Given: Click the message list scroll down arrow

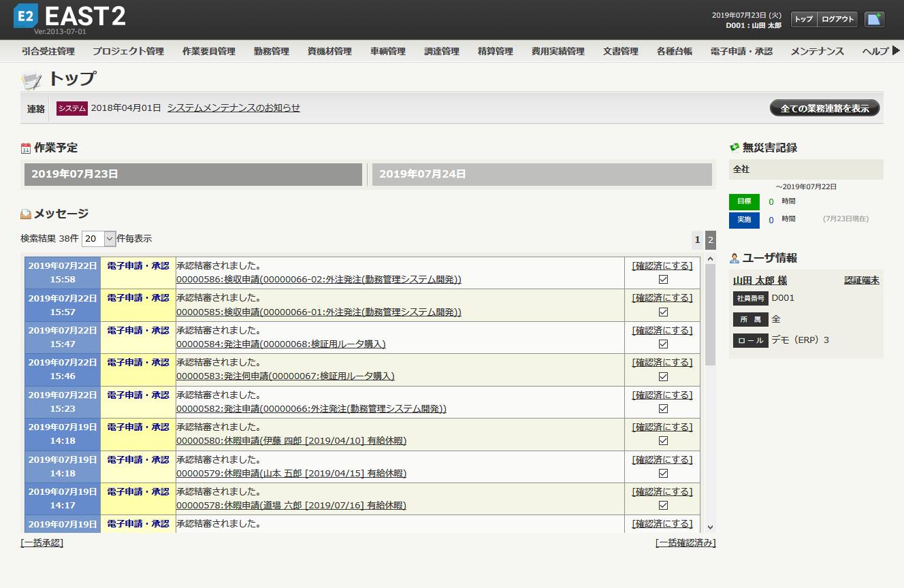Looking at the screenshot, I should coord(710,527).
